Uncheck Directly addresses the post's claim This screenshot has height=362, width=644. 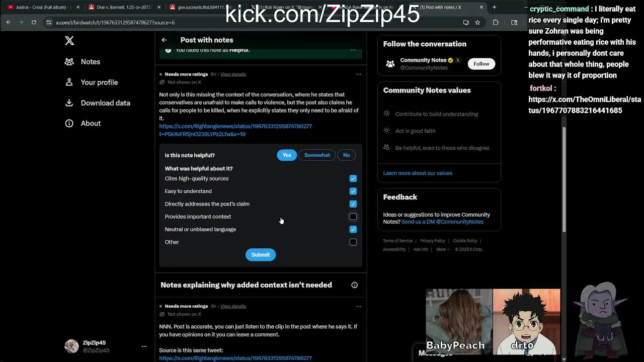353,204
